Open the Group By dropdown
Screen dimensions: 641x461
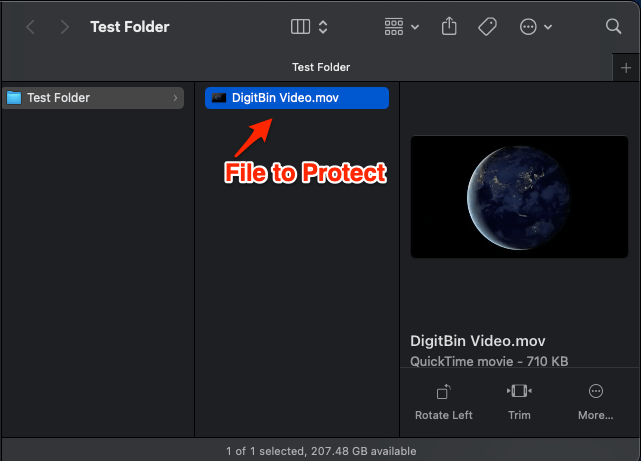pos(401,27)
